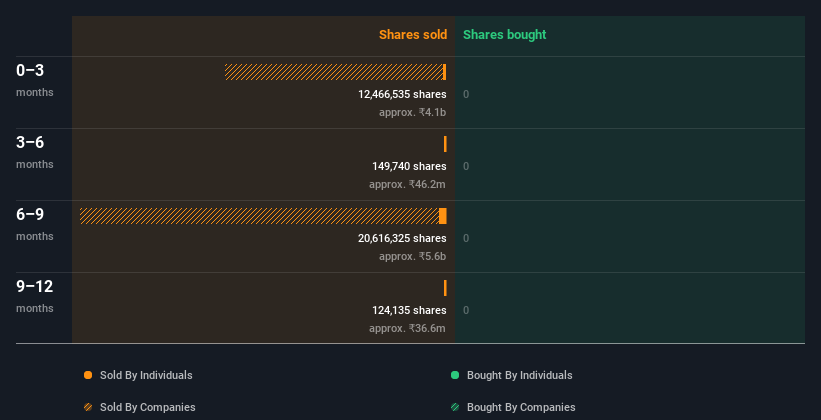The image size is (821, 420).
Task: Click the hatched sold bar for 0–3 months
Action: (334, 72)
